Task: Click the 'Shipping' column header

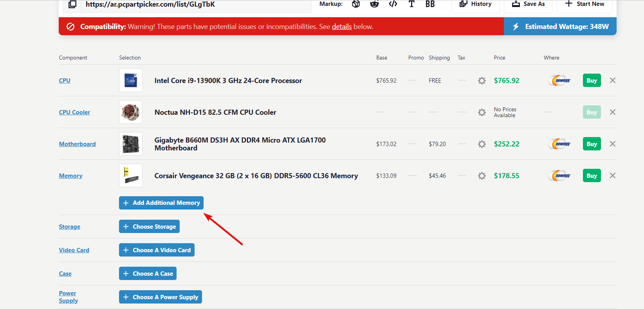Action: pyautogui.click(x=439, y=58)
